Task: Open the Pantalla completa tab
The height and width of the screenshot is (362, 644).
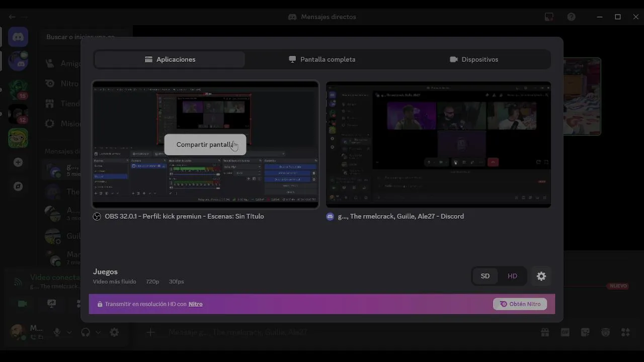Action: pyautogui.click(x=322, y=59)
